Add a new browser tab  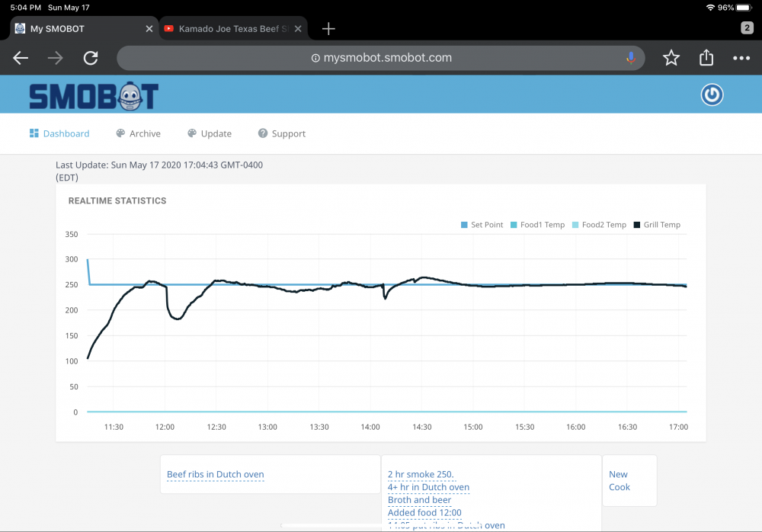point(328,29)
